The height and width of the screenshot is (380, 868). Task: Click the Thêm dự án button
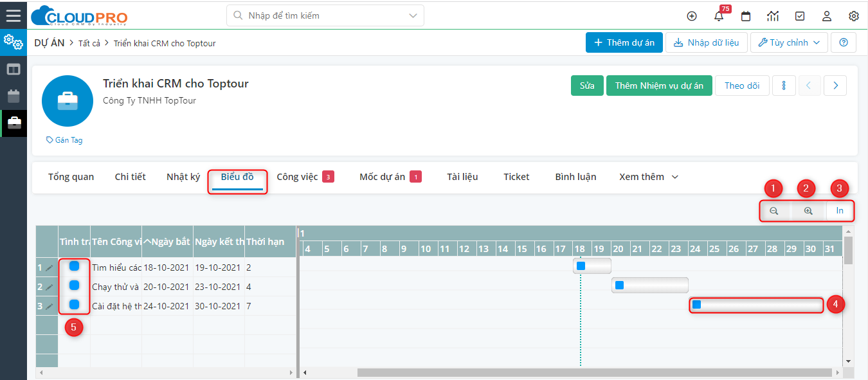(624, 42)
